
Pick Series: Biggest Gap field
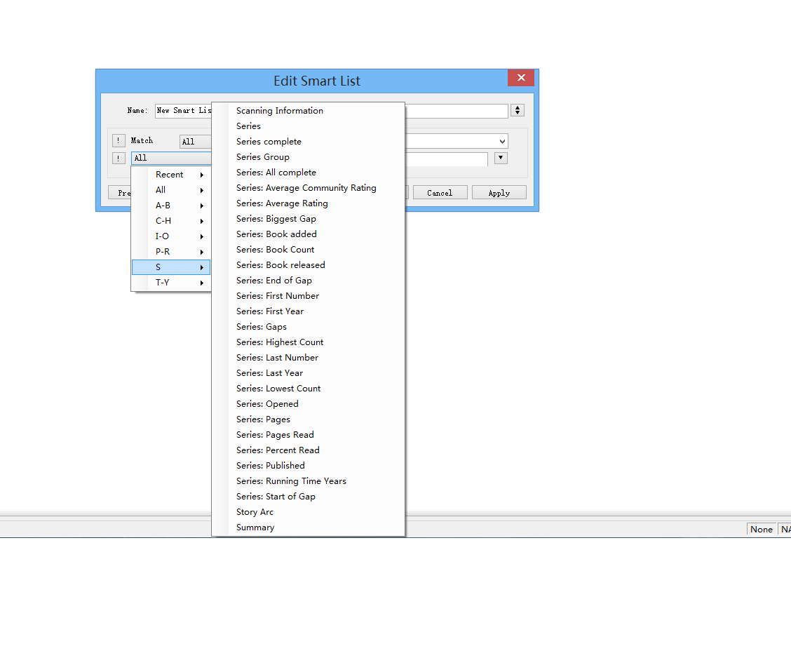pos(276,219)
